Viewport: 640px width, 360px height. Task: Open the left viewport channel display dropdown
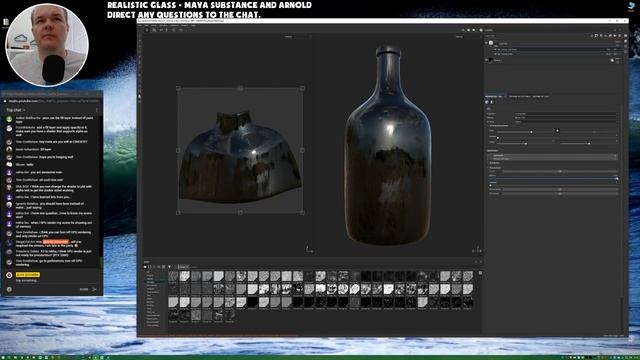[x=299, y=37]
